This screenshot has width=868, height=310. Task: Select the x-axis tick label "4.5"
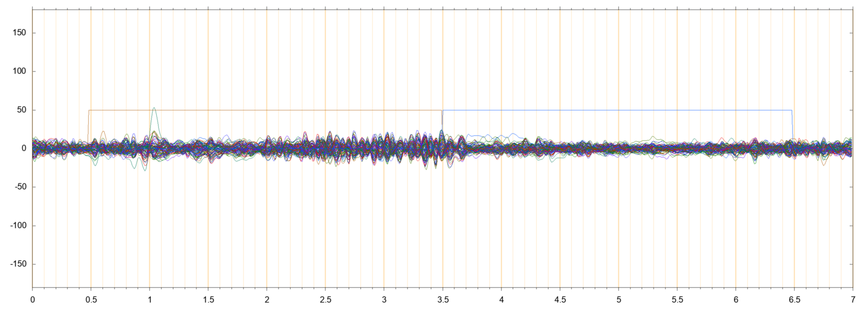point(559,298)
